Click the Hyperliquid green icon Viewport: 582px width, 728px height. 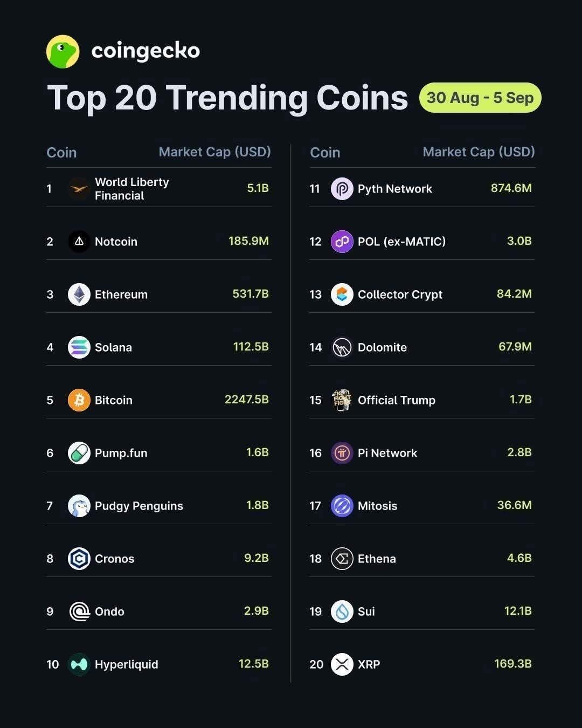point(79,664)
